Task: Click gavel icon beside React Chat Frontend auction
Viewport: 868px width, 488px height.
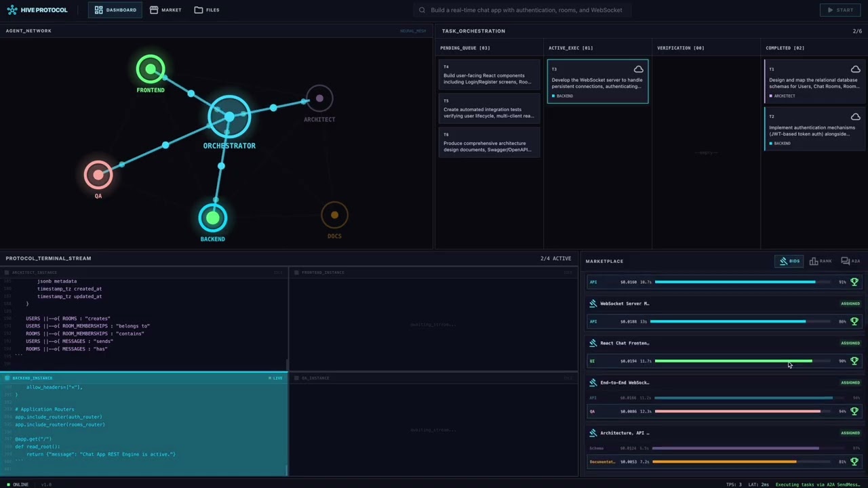Action: coord(593,343)
